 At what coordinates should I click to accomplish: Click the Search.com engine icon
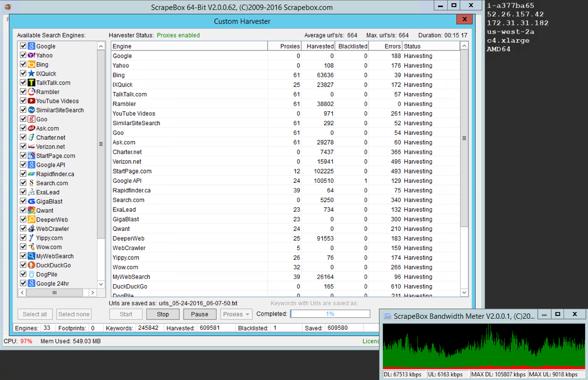tap(31, 183)
